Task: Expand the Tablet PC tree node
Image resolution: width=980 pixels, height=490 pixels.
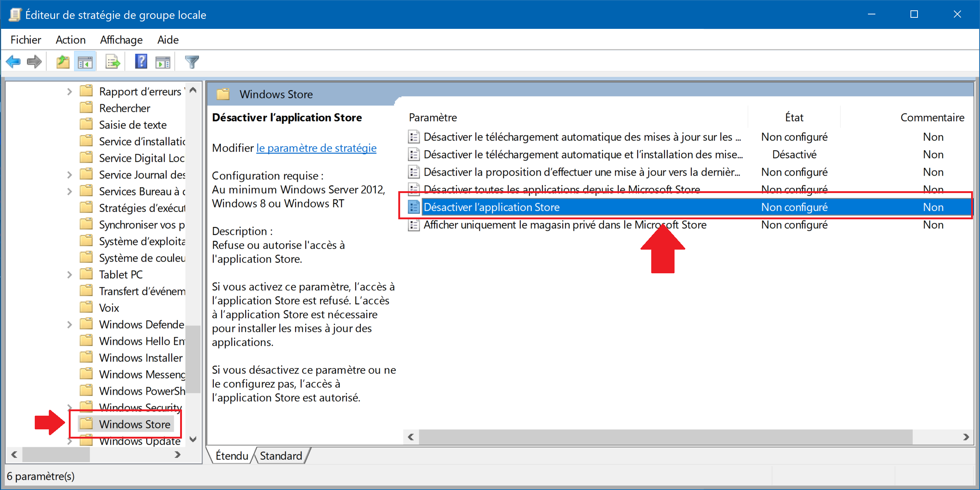Action: (x=69, y=275)
